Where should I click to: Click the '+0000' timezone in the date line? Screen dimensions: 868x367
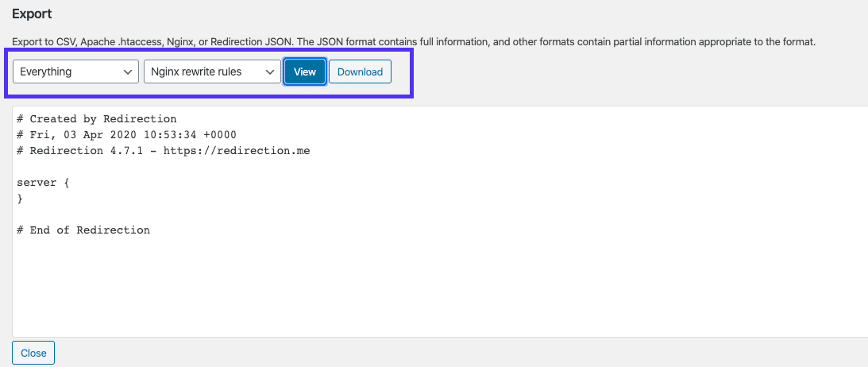219,135
